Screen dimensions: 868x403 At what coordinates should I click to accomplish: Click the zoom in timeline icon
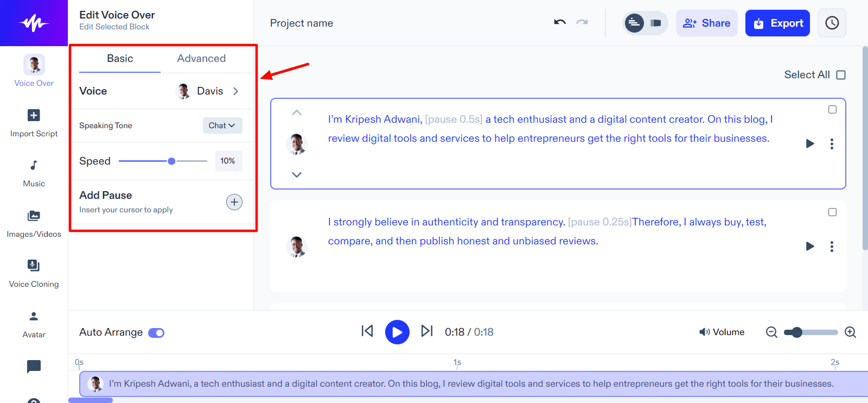850,332
